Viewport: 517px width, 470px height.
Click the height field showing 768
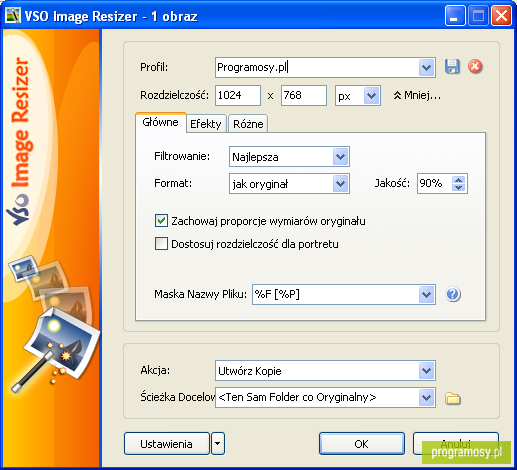coord(304,96)
